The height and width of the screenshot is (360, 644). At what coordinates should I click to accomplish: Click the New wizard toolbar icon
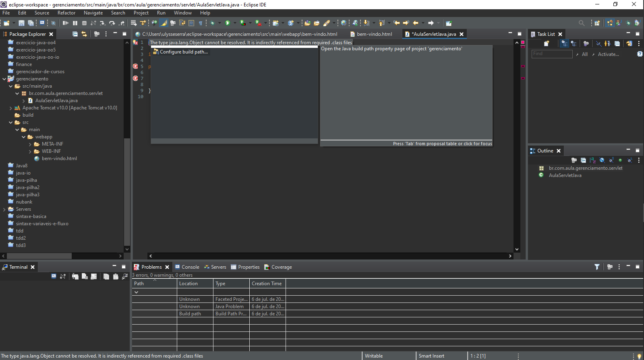pyautogui.click(x=6, y=23)
